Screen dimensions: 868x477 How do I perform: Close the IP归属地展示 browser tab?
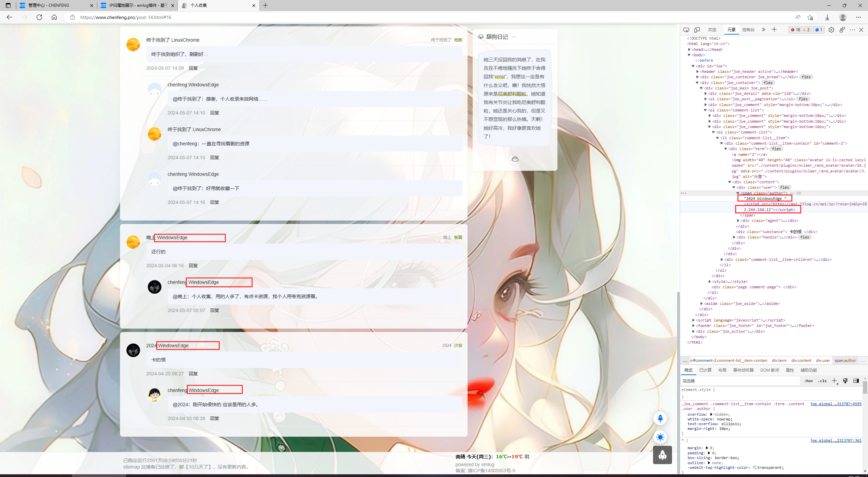[x=173, y=5]
